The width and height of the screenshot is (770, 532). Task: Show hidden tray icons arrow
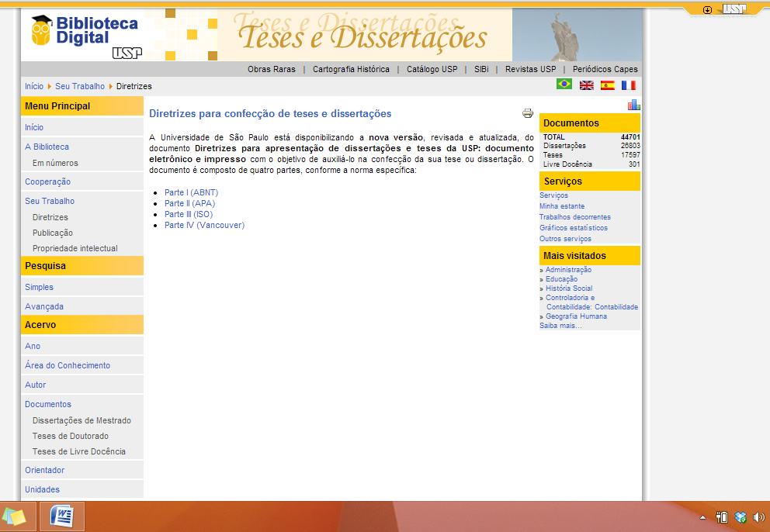pos(702,517)
